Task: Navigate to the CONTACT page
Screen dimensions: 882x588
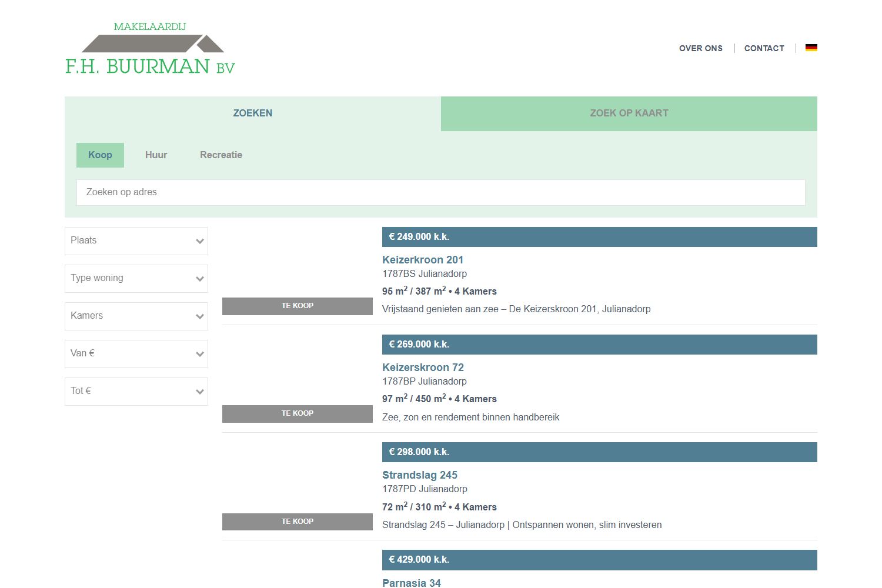Action: pyautogui.click(x=764, y=48)
